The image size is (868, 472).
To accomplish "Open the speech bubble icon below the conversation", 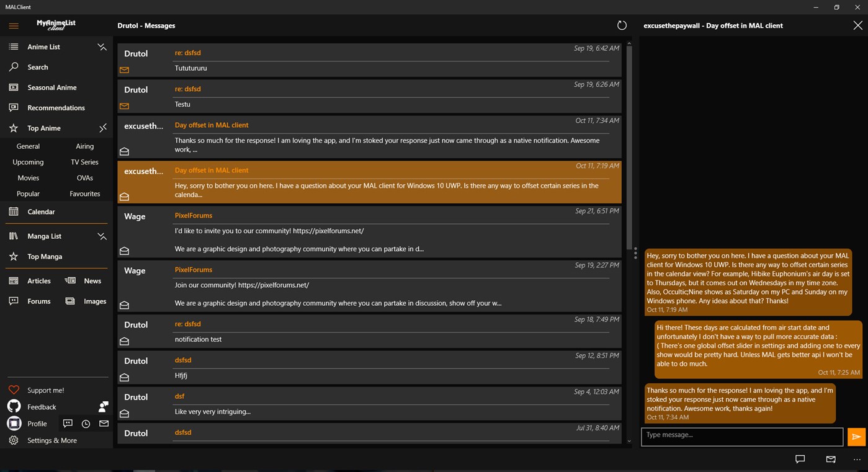I will click(800, 459).
